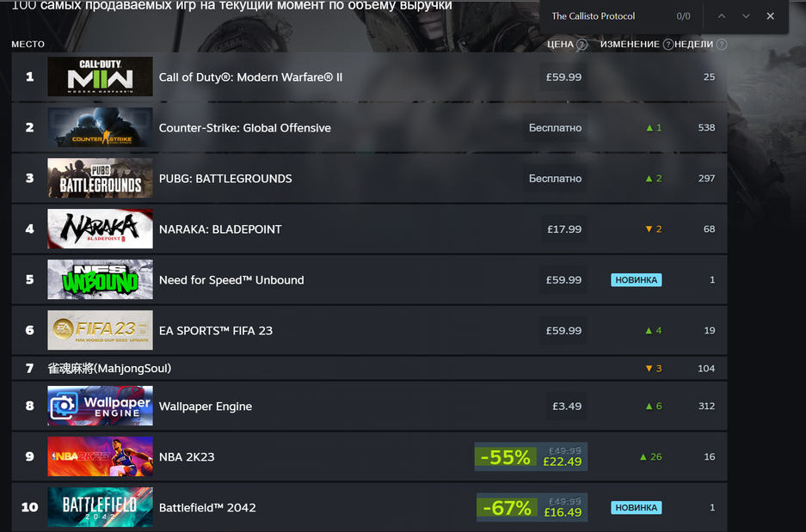Click the ИЗМЕНЕНИЕ column help icon
This screenshot has width=806, height=532.
pos(668,45)
